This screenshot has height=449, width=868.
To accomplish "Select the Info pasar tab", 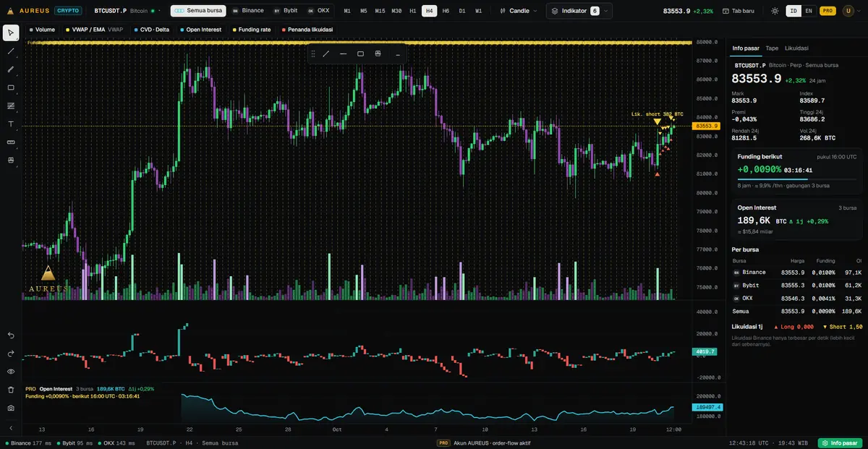I will pyautogui.click(x=746, y=48).
